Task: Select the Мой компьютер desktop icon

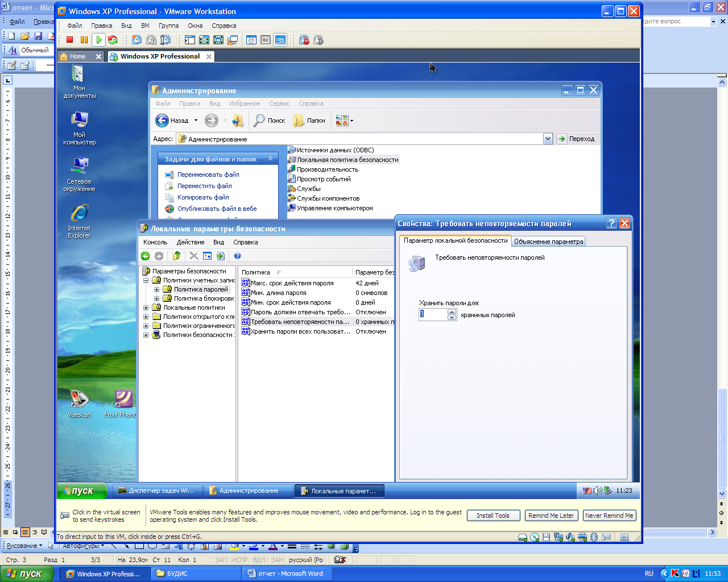Action: tap(79, 129)
